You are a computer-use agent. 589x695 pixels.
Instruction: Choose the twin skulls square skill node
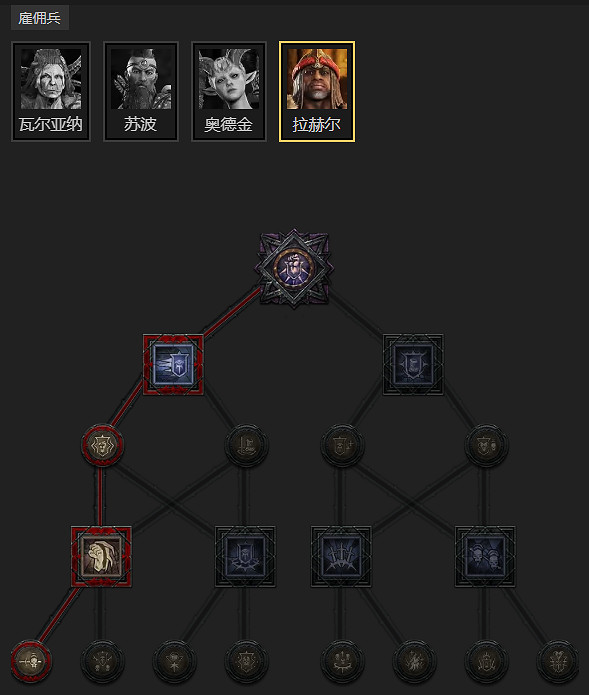pyautogui.click(x=485, y=556)
